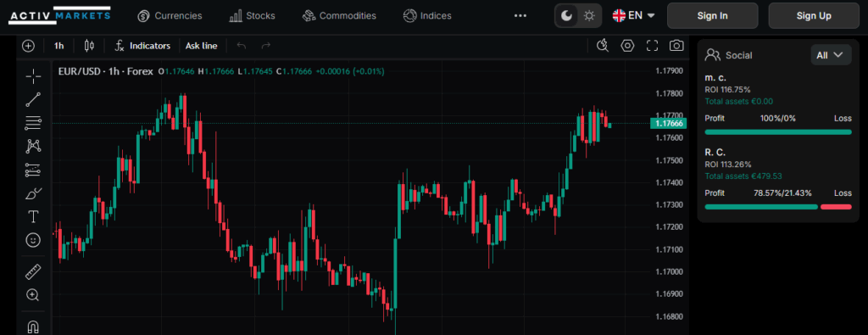Click the quick search icon
Image resolution: width=868 pixels, height=335 pixels.
point(603,46)
